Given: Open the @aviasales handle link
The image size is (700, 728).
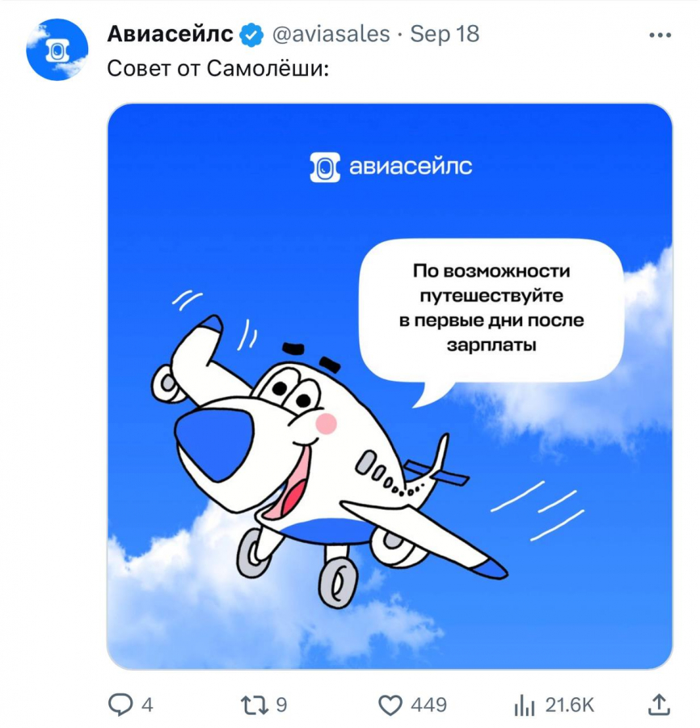Looking at the screenshot, I should pyautogui.click(x=331, y=34).
